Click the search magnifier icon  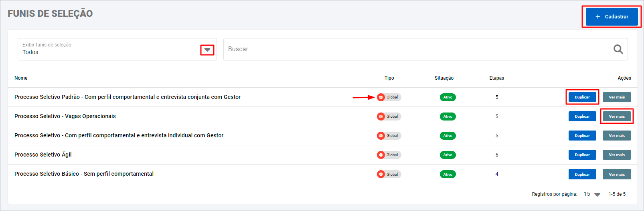point(618,49)
